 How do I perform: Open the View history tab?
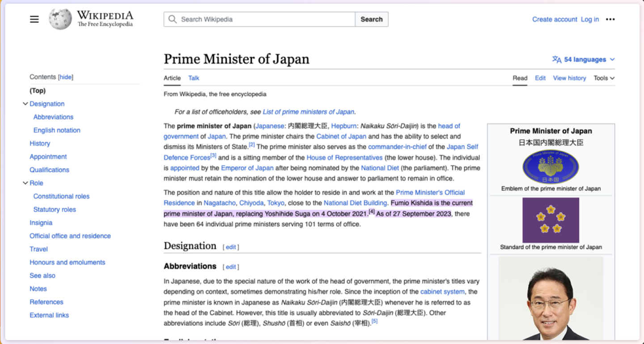569,78
